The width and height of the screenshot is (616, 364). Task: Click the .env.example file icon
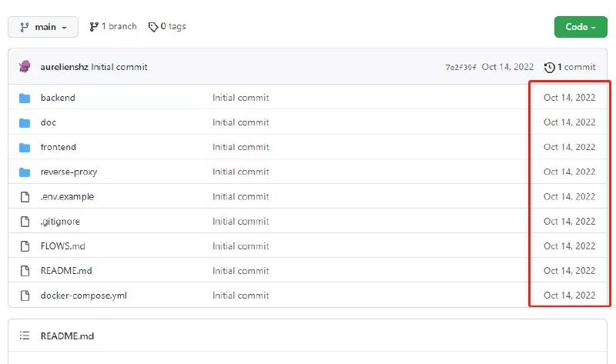[25, 196]
